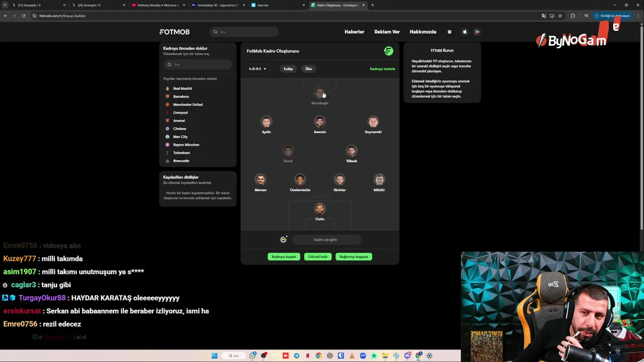Select the Real Madrid team crest
644x362 pixels.
(x=168, y=88)
